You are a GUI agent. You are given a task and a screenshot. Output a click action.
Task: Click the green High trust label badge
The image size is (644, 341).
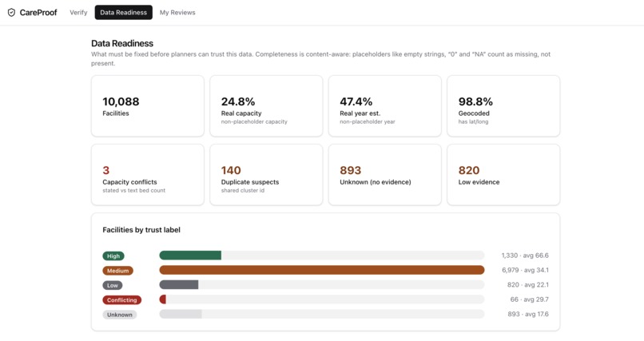tap(113, 256)
